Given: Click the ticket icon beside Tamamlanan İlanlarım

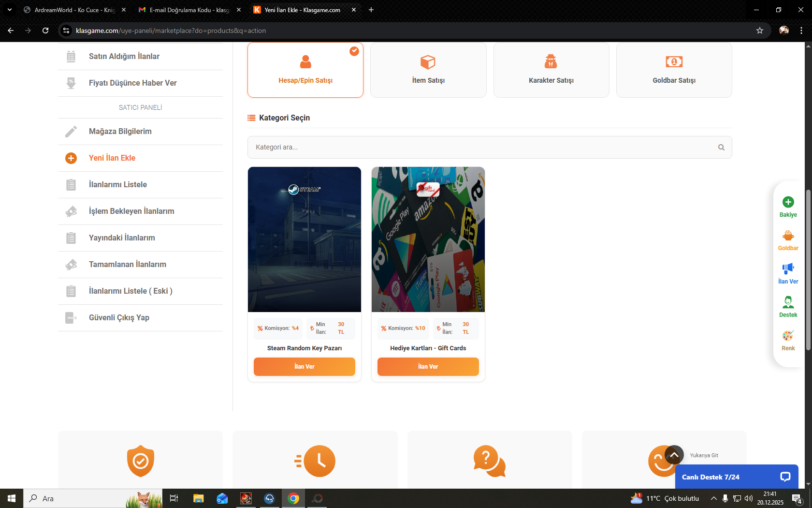Looking at the screenshot, I should pos(71,265).
